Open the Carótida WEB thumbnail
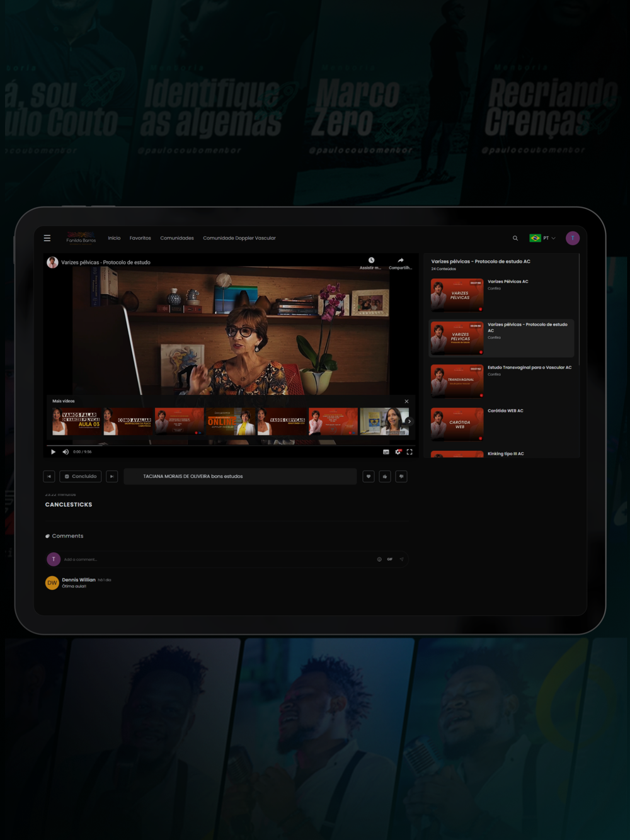 (x=457, y=424)
